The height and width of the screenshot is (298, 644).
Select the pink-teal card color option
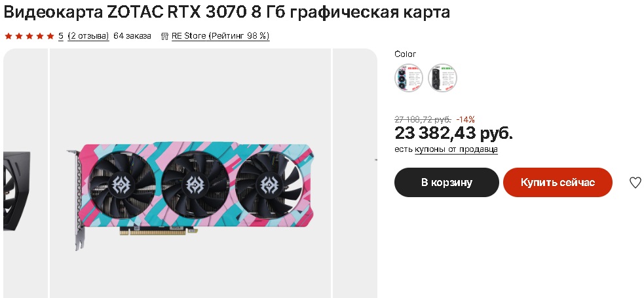pos(409,77)
